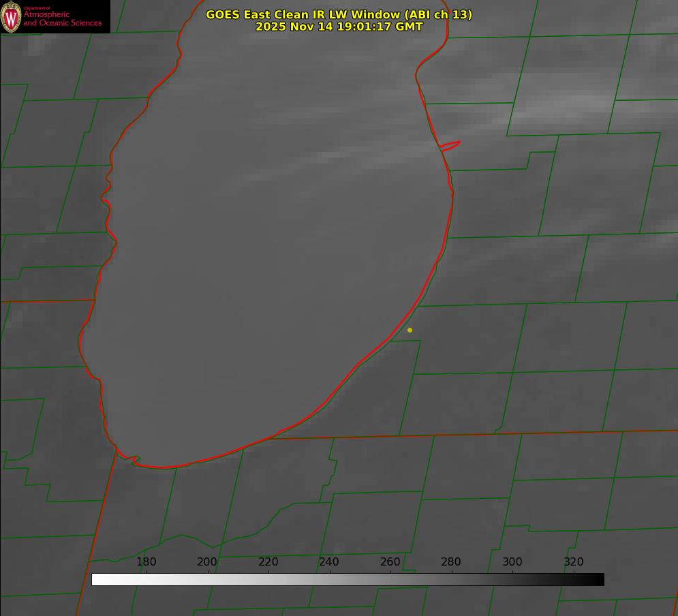Click the 240 value on the temperature scale
678x616 pixels.
[x=329, y=562]
